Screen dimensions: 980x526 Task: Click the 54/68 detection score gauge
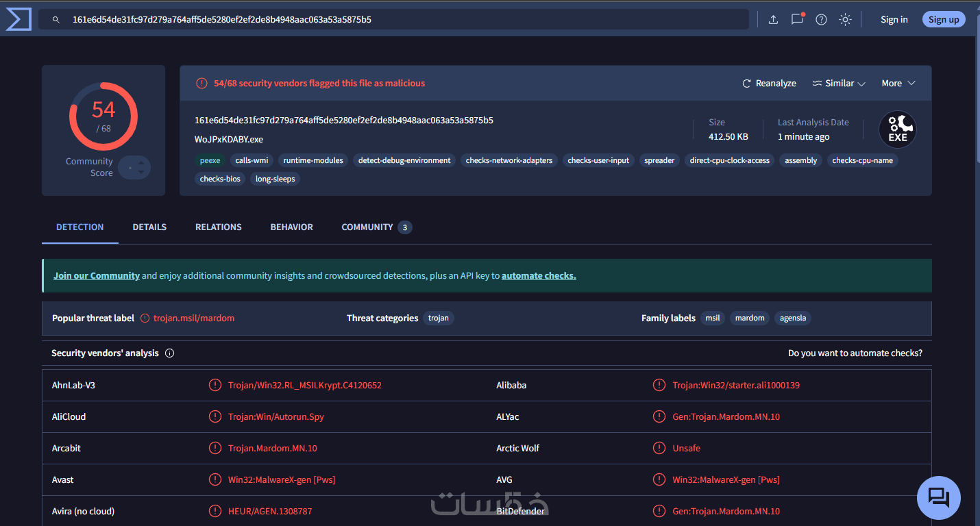(x=103, y=117)
